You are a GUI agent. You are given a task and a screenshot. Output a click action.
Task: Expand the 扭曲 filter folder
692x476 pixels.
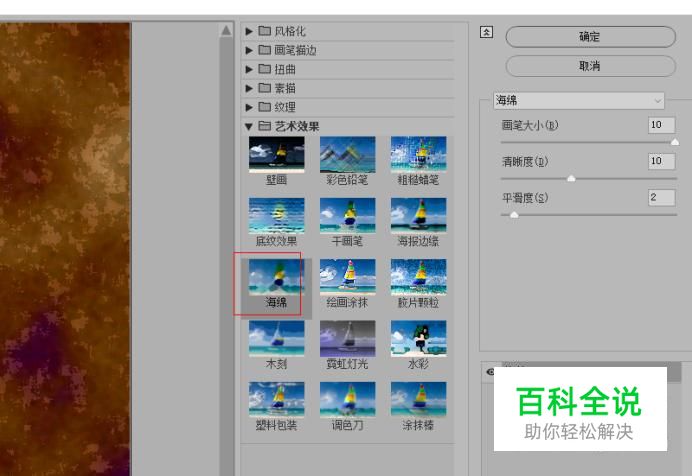point(249,69)
